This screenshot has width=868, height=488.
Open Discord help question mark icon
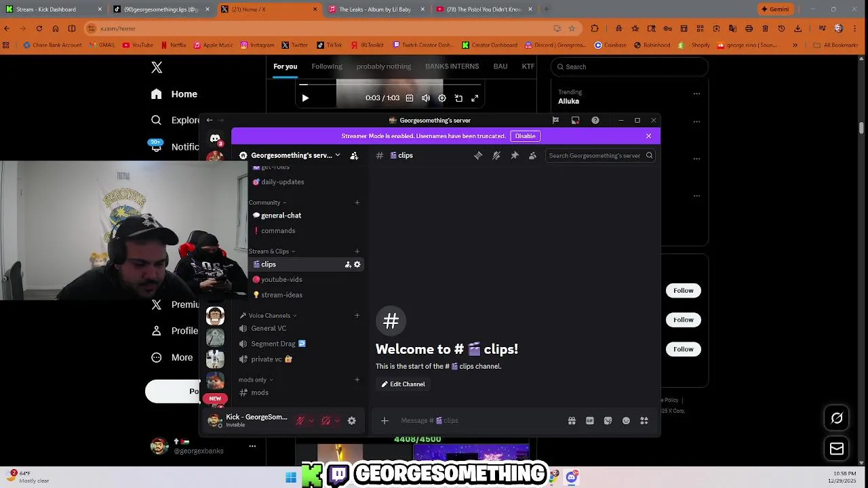coord(595,120)
